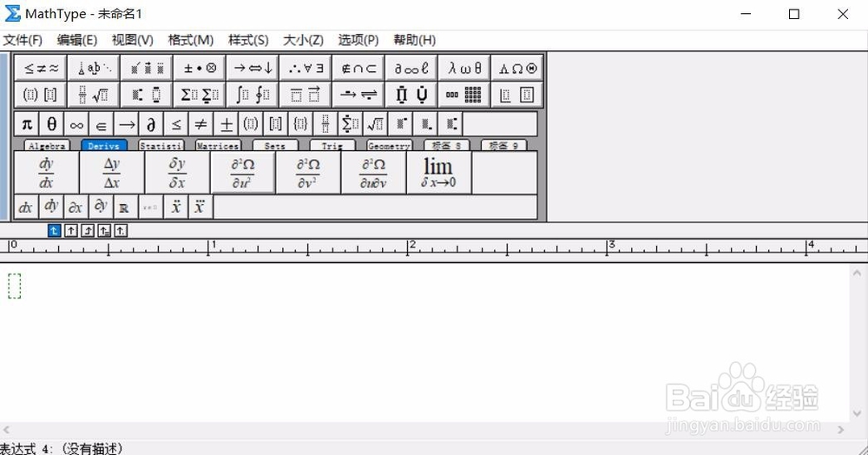Click the horizontal scrollbar right arrow
The height and width of the screenshot is (455, 868).
(841, 430)
